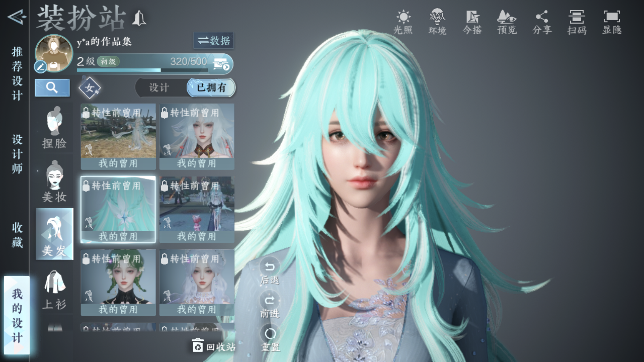Open the 今搭 outfit icon
Image resolution: width=644 pixels, height=362 pixels.
(x=472, y=23)
